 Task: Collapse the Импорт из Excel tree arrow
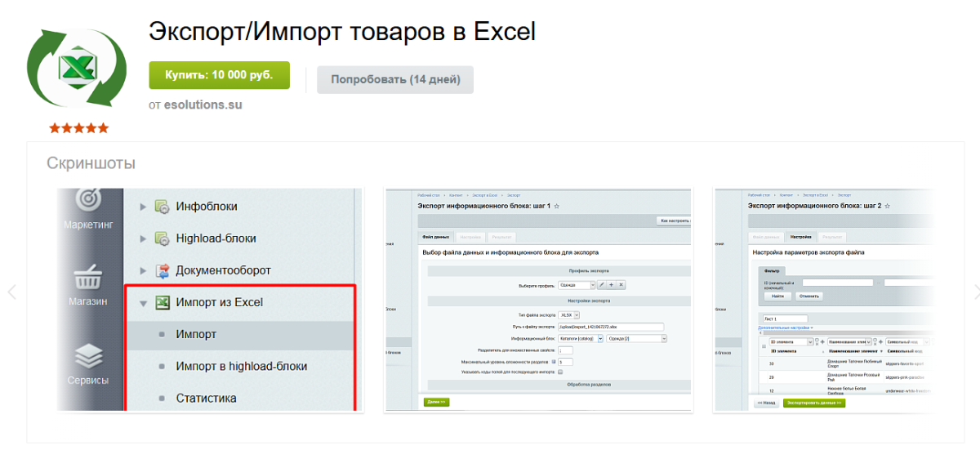(143, 303)
